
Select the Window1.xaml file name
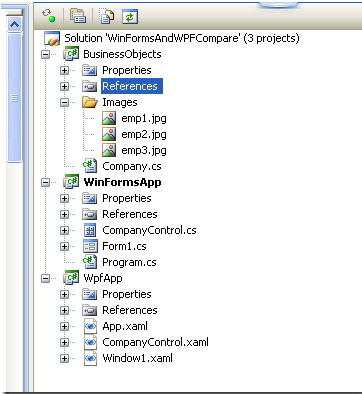[x=137, y=358]
